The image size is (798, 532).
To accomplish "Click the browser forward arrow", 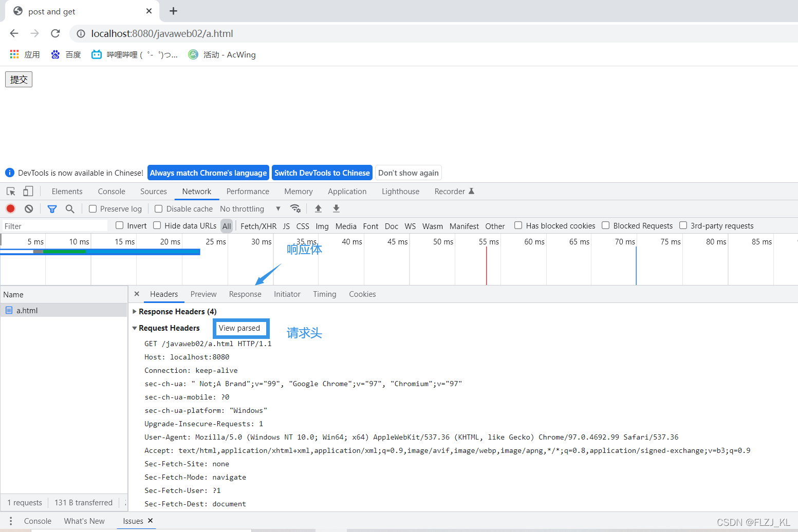I will pos(34,33).
